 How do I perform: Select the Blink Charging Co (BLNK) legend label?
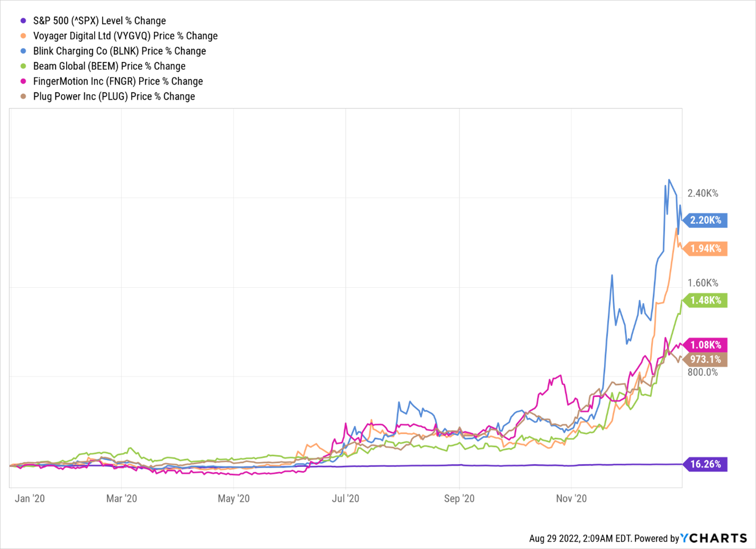119,51
